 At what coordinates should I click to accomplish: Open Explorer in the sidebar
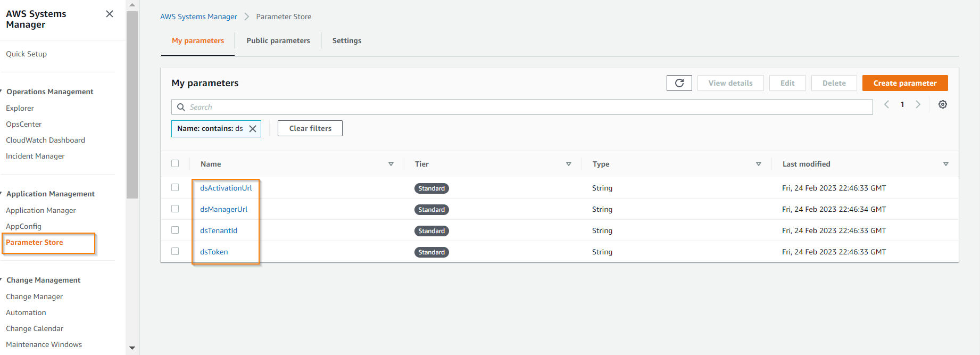click(20, 108)
